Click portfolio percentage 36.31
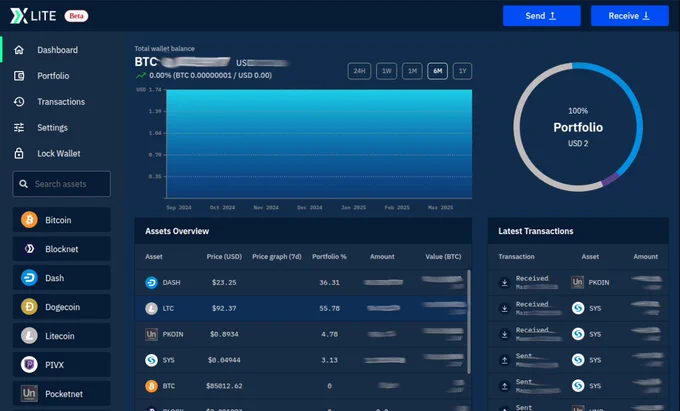This screenshot has height=411, width=680. click(x=330, y=283)
